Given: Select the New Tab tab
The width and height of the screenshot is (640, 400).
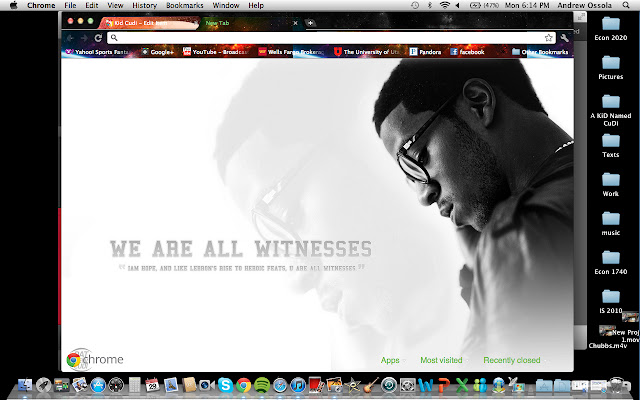Looking at the screenshot, I should [249, 23].
